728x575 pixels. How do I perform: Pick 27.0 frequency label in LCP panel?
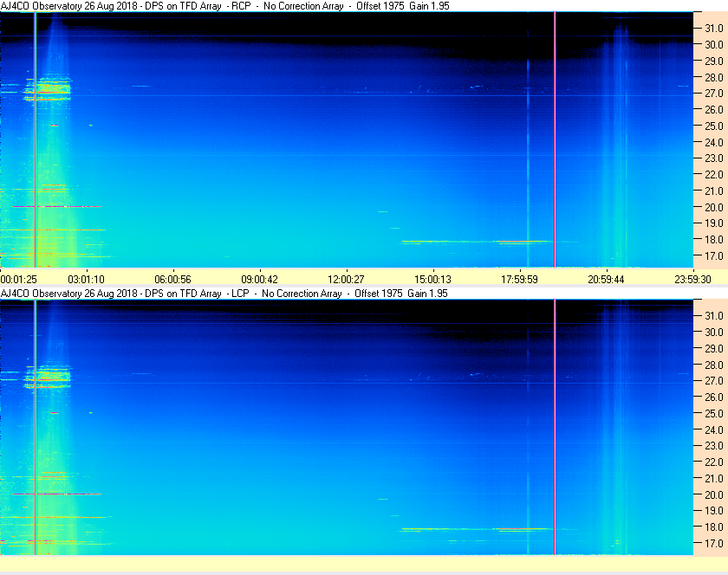pyautogui.click(x=714, y=380)
